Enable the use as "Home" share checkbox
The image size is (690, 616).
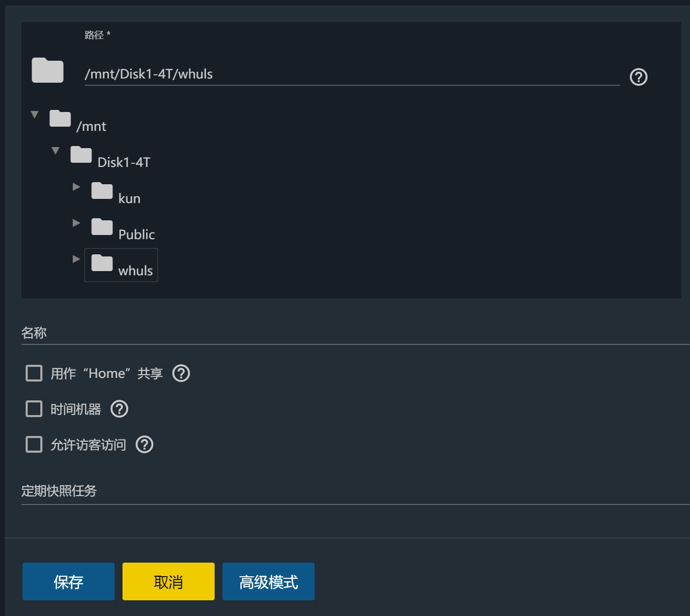[x=34, y=373]
